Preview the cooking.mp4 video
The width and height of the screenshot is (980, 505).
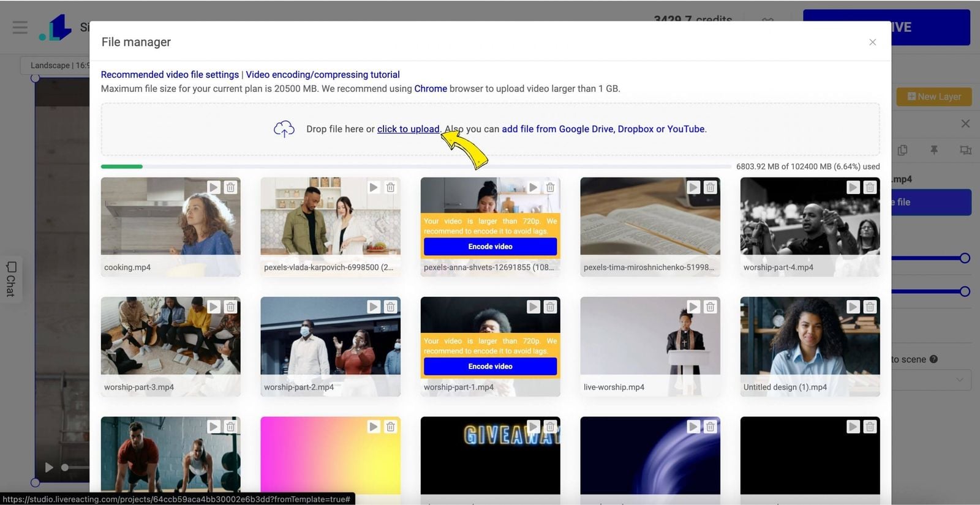213,187
